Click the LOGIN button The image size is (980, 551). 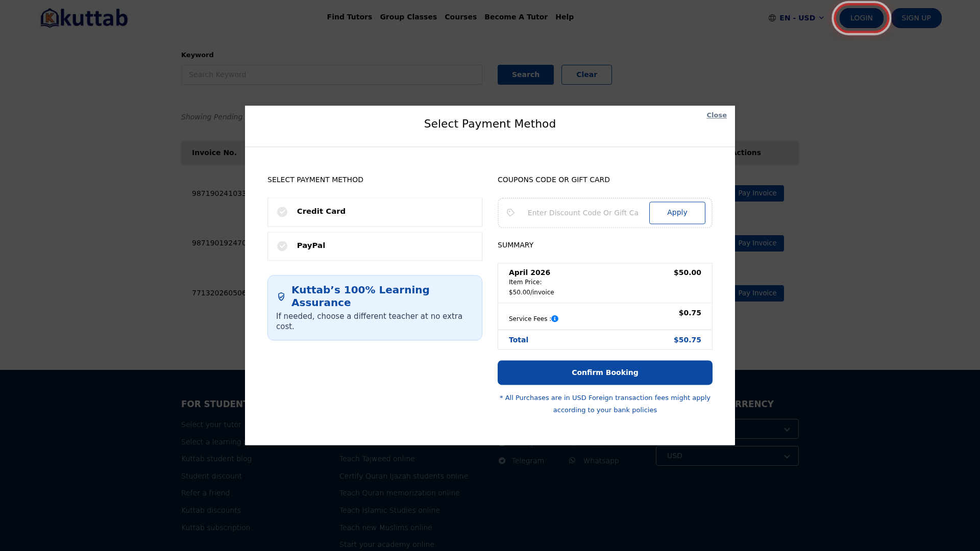(862, 18)
